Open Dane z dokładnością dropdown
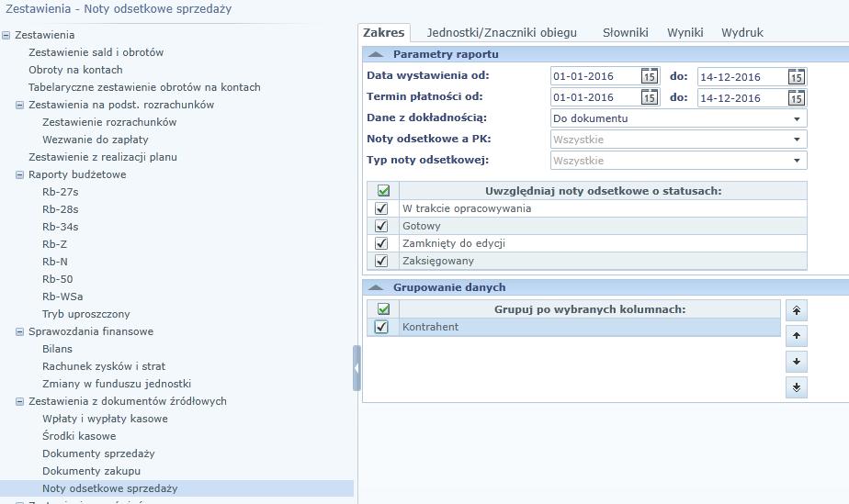This screenshot has height=504, width=849. (797, 119)
